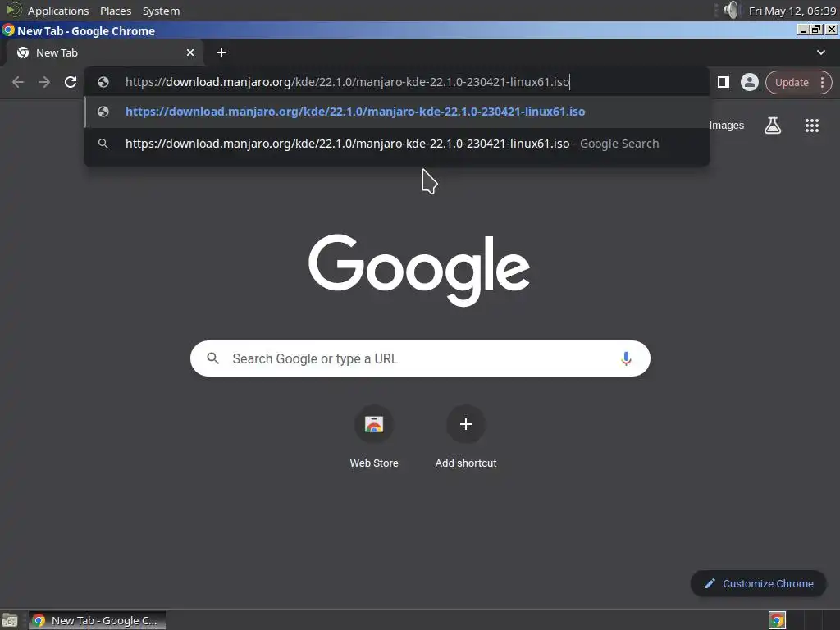Open Search Labs flask icon
The image size is (840, 630).
click(773, 126)
